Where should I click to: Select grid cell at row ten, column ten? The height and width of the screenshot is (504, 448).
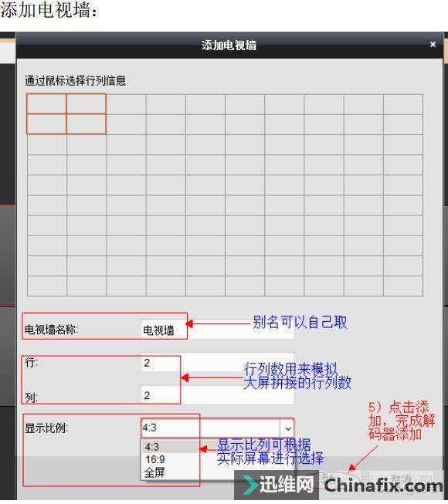[403, 286]
